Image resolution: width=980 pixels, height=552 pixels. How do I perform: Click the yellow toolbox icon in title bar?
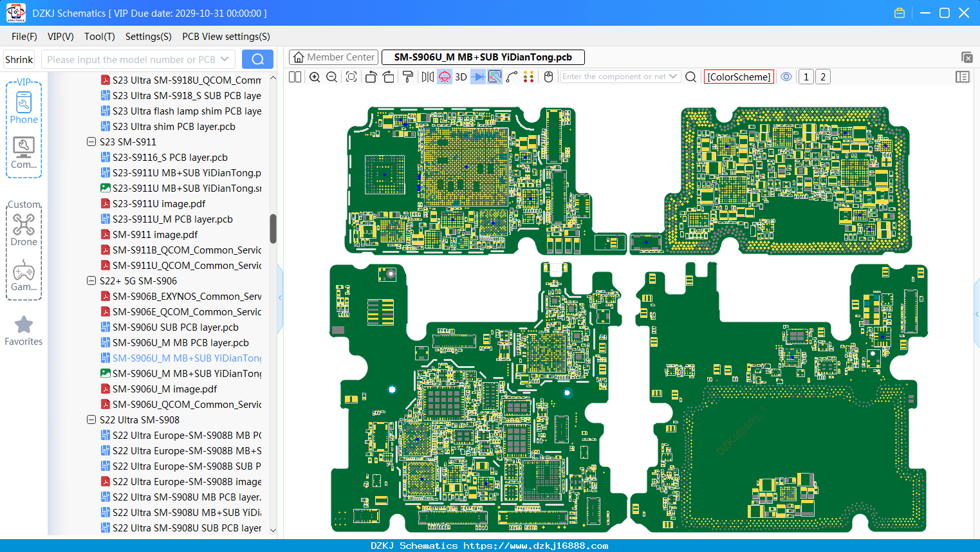pos(900,13)
